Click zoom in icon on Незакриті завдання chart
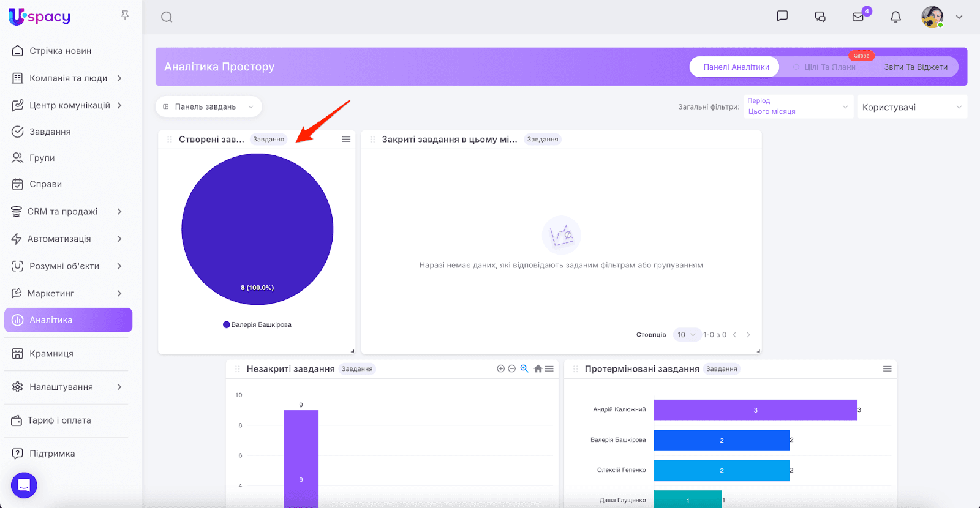Viewport: 980px width, 508px height. (500, 368)
